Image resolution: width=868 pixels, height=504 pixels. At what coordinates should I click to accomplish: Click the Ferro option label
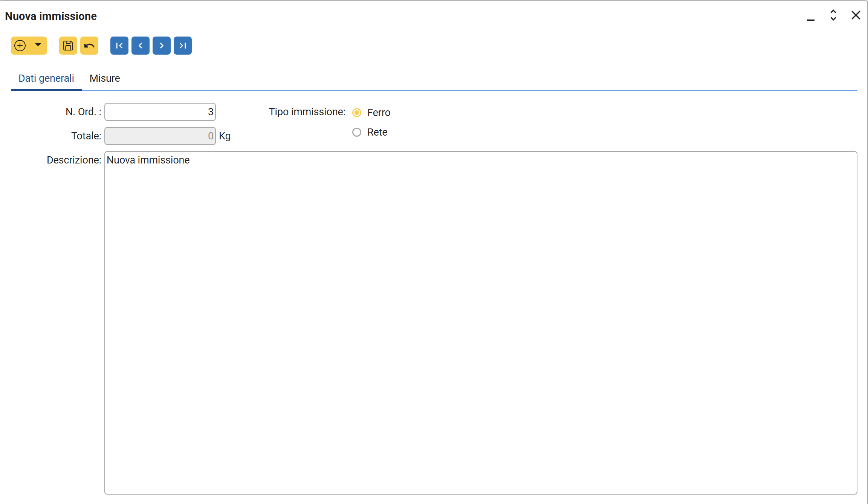379,113
